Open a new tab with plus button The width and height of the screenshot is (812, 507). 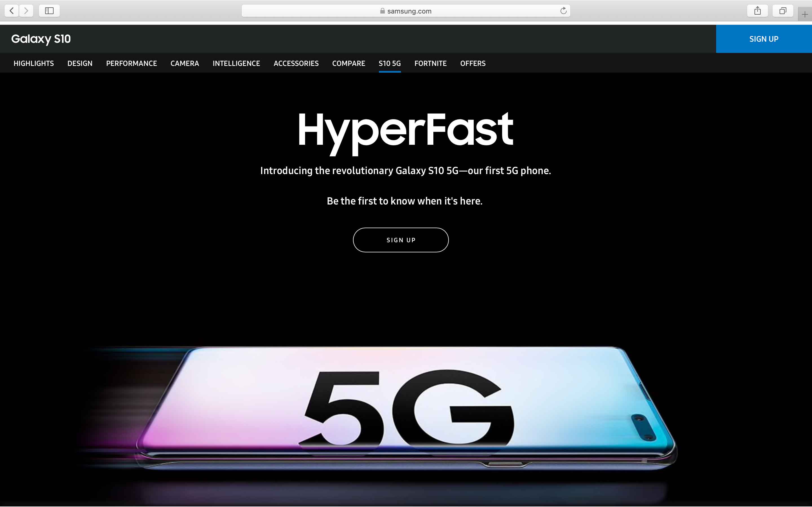click(805, 14)
